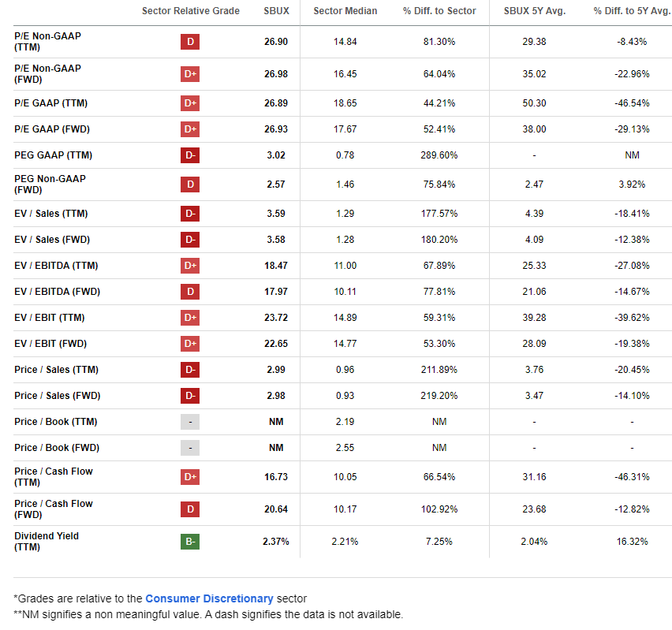Select the EV / Sales (TTM) row label

[51, 214]
